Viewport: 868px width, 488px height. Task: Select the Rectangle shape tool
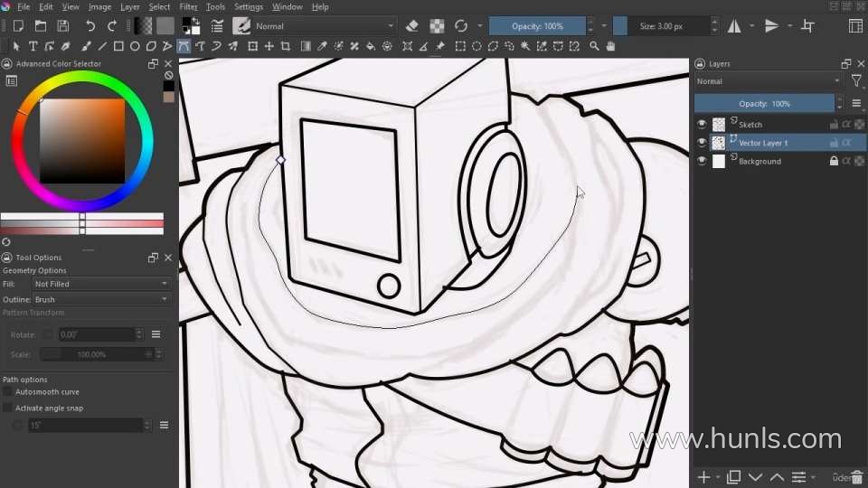[118, 46]
